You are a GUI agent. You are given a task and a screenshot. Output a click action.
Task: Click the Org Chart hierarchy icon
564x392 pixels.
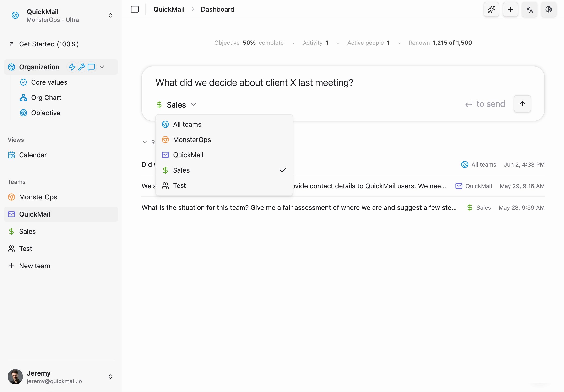click(23, 98)
